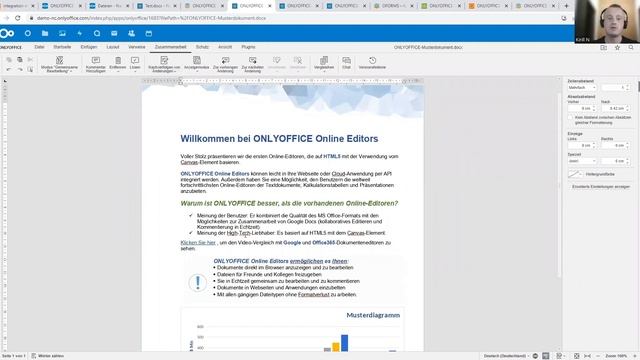Viewport: 640px width, 360px height.
Task: Click the open file location icon
Action: (x=603, y=48)
